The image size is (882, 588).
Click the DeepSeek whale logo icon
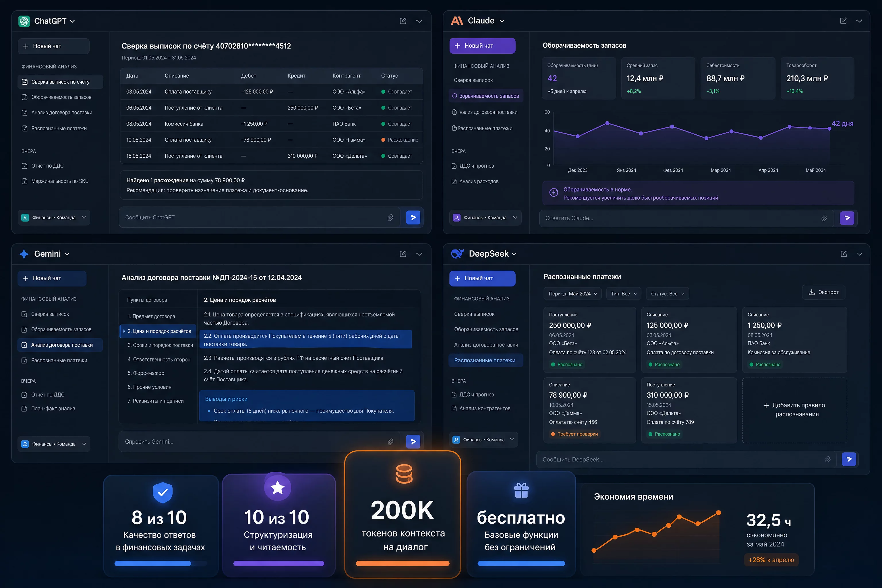tap(457, 254)
